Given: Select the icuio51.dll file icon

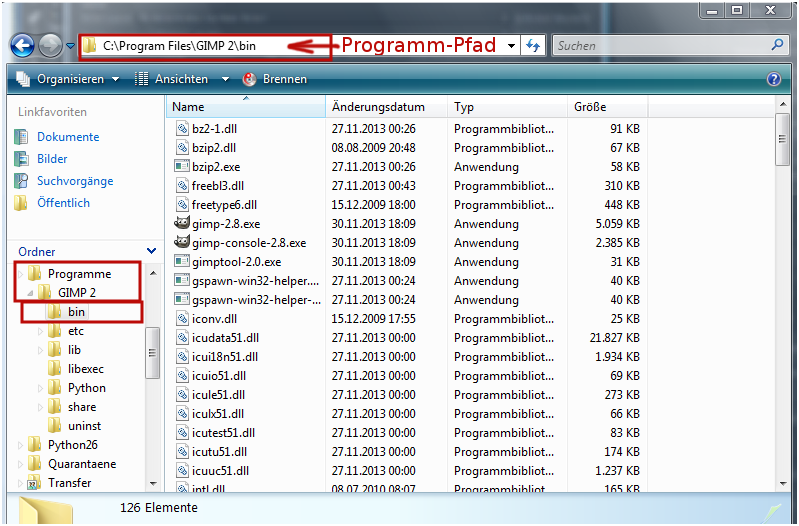Looking at the screenshot, I should tap(182, 376).
